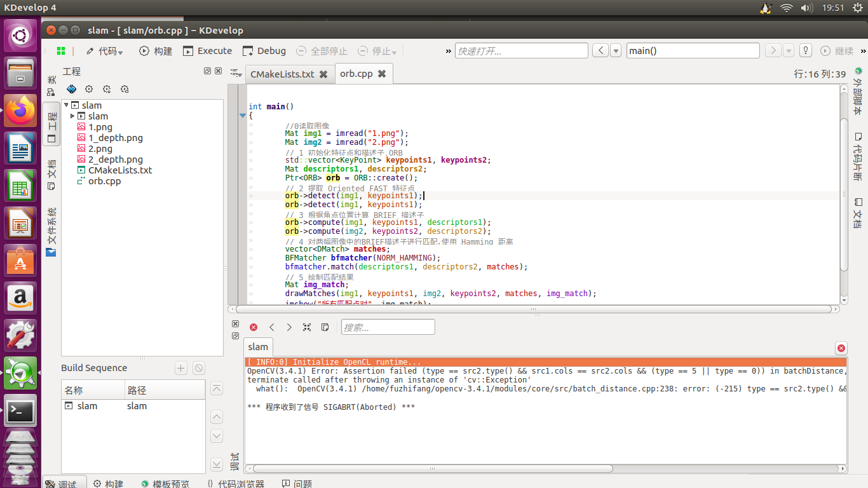
Task: Select 1.png in project tree
Action: click(100, 127)
